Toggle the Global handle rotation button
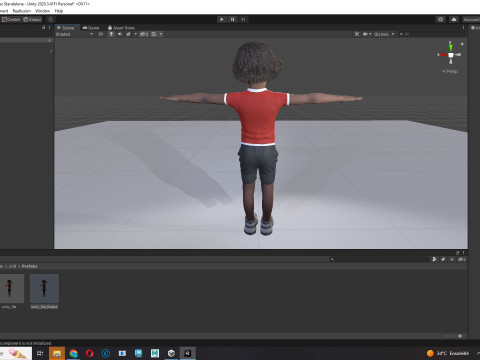The width and height of the screenshot is (480, 360). coord(32,19)
